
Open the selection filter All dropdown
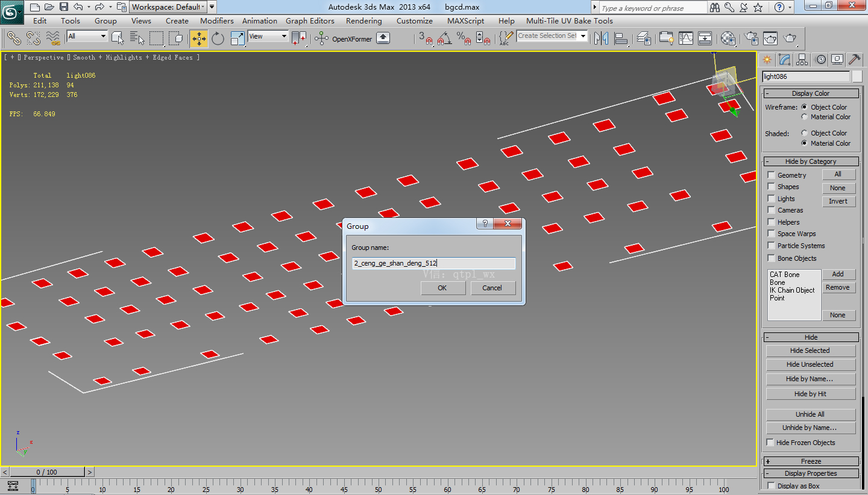[87, 36]
